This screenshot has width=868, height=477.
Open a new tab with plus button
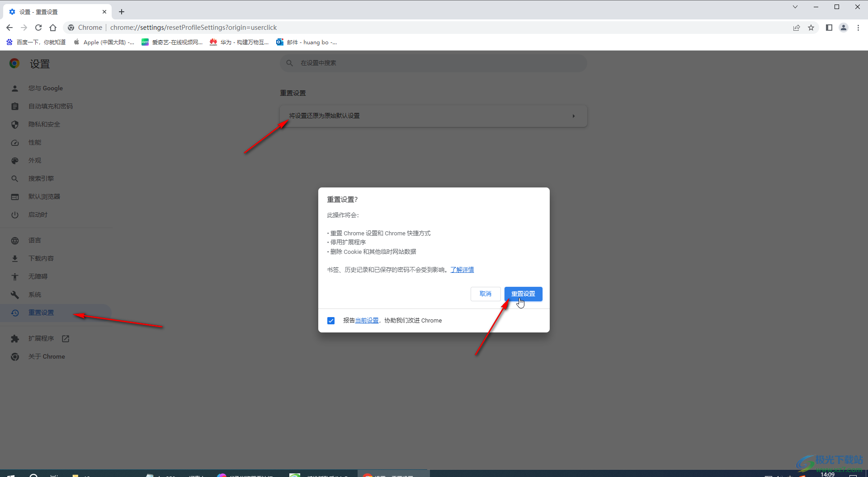tap(122, 12)
